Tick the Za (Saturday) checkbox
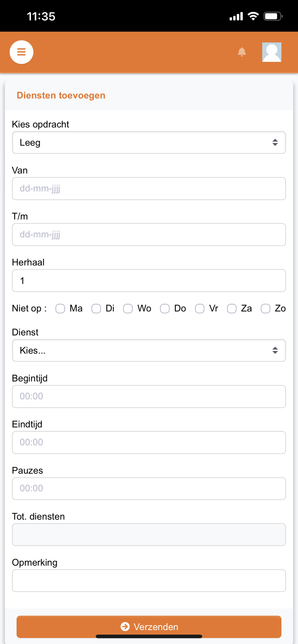Image resolution: width=298 pixels, height=644 pixels. [x=232, y=308]
